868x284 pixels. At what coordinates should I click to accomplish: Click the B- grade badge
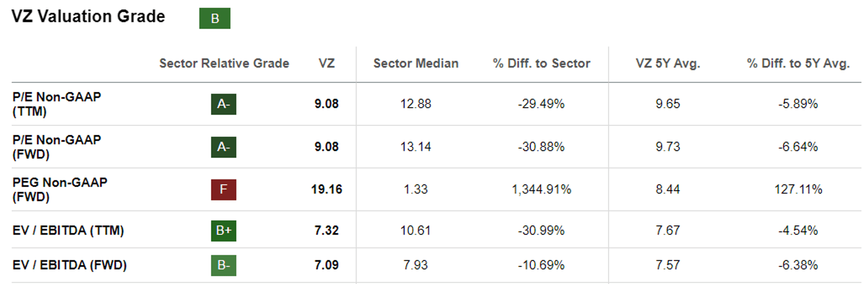coord(224,265)
